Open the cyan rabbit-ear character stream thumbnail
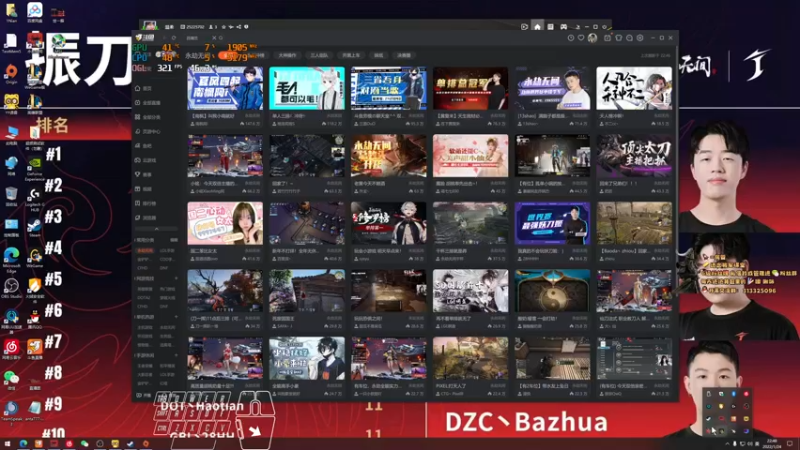Image resolution: width=800 pixels, height=450 pixels. [307, 88]
